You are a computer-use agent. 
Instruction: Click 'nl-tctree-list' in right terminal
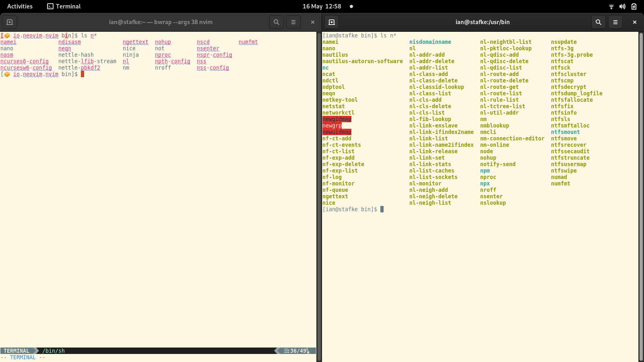pyautogui.click(x=503, y=106)
